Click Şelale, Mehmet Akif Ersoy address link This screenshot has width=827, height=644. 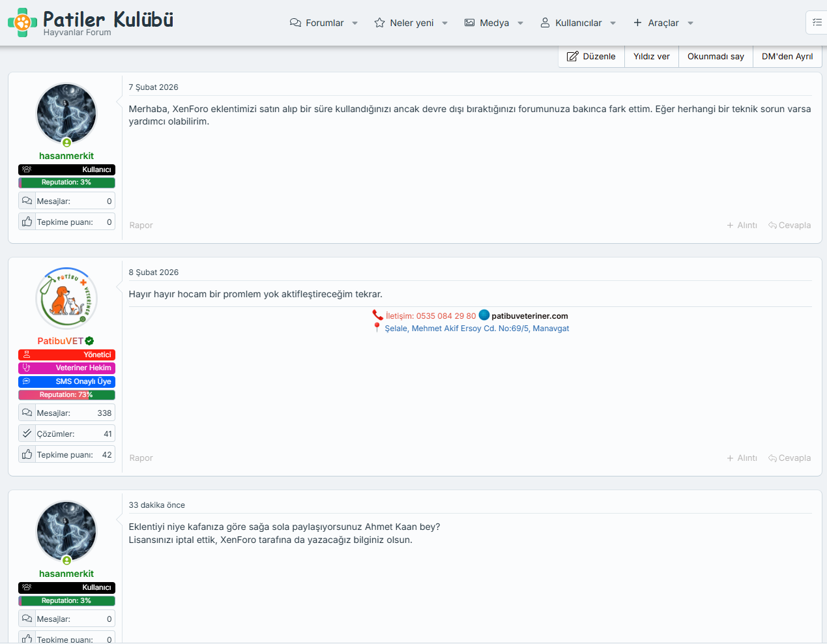point(477,329)
